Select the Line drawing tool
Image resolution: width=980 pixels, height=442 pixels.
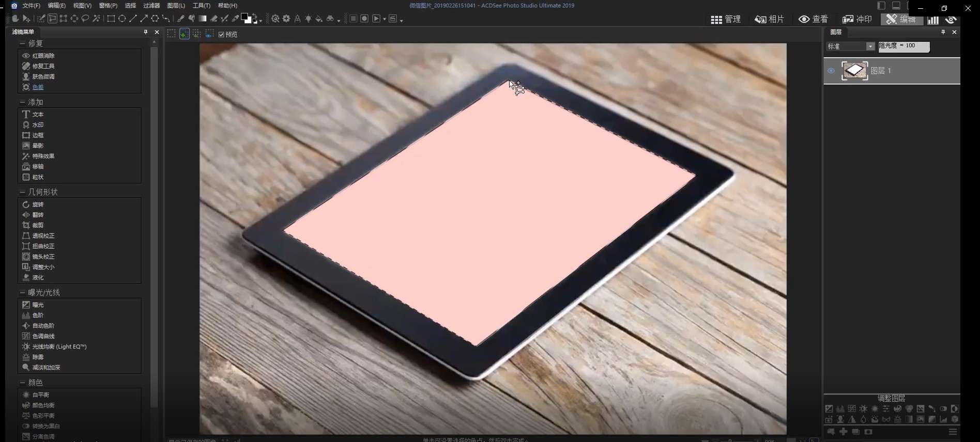point(133,19)
